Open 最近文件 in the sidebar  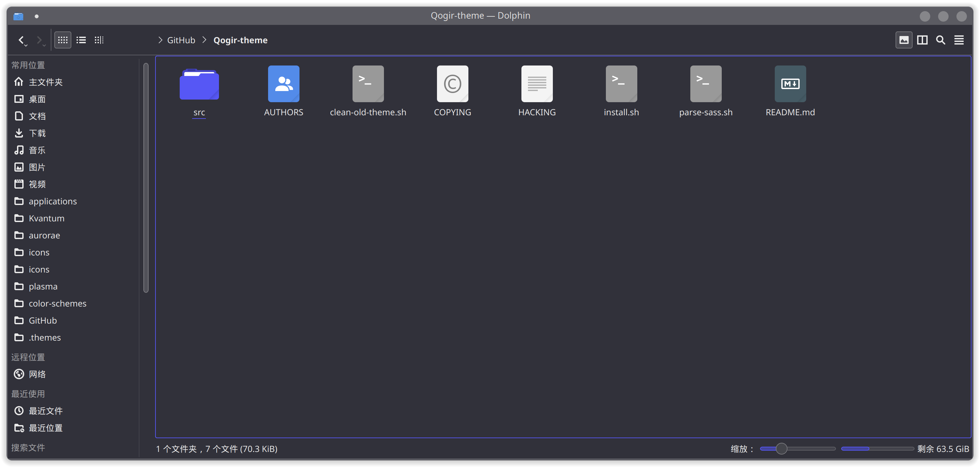click(46, 411)
